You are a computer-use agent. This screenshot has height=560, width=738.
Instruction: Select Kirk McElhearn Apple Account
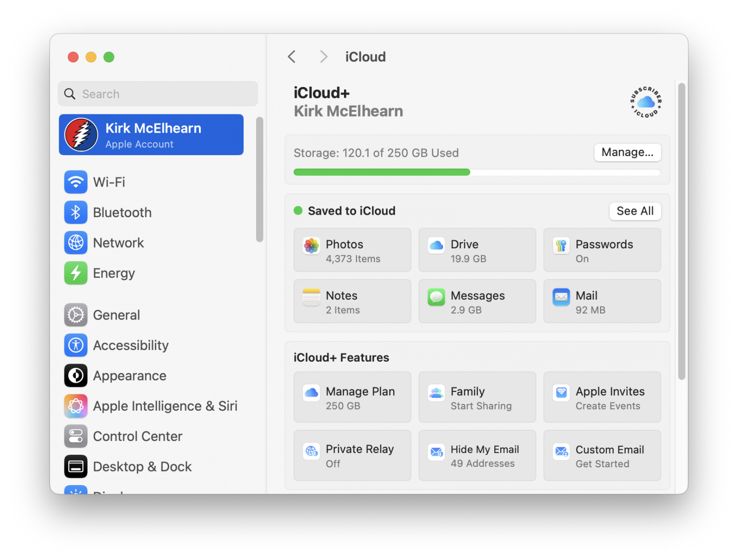(151, 134)
